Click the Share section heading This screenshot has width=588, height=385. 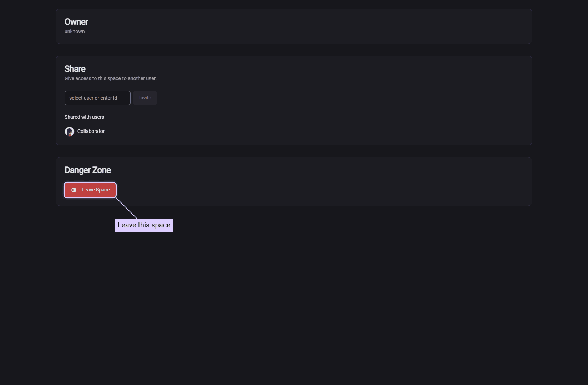coord(75,69)
